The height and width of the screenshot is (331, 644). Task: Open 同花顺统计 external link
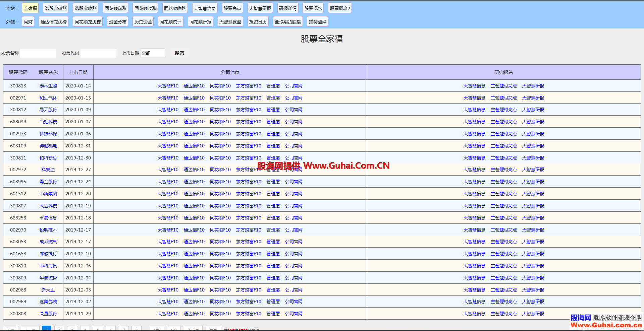[171, 22]
